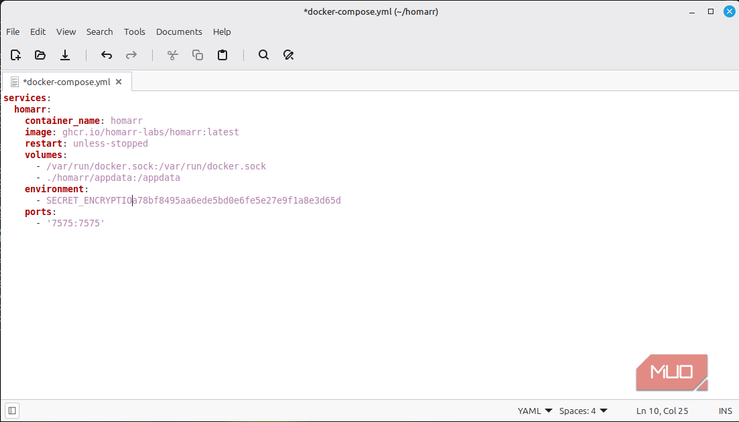739x422 pixels.
Task: Save document with download arrow icon
Action: pyautogui.click(x=65, y=55)
